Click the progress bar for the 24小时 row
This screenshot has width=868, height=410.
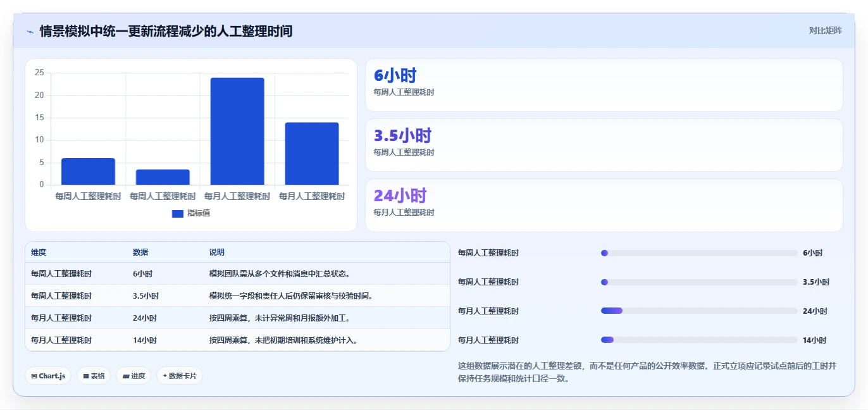point(699,311)
